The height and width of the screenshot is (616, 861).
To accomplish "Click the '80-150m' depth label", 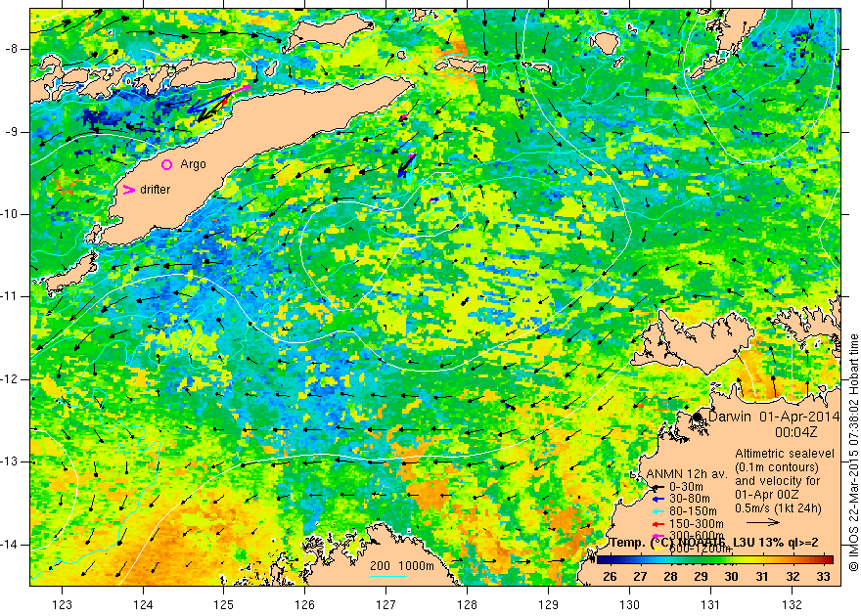I will [693, 511].
